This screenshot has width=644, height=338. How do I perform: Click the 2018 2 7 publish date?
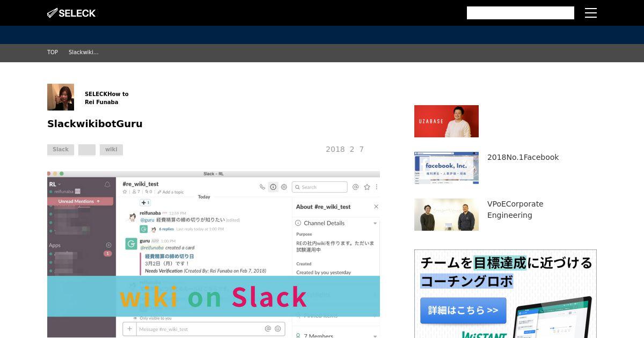coord(345,149)
